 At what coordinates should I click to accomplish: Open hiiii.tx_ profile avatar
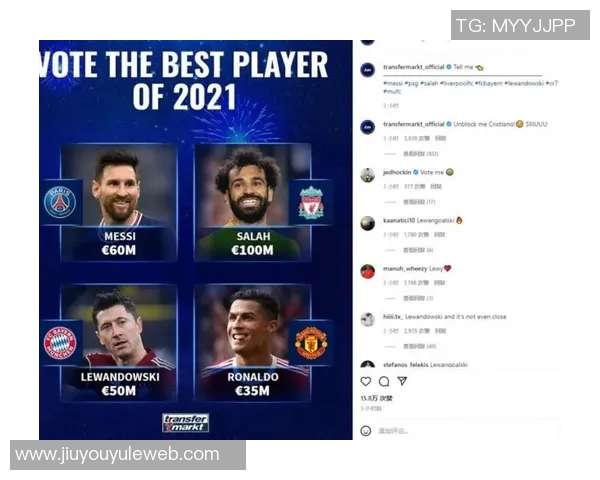pos(368,320)
